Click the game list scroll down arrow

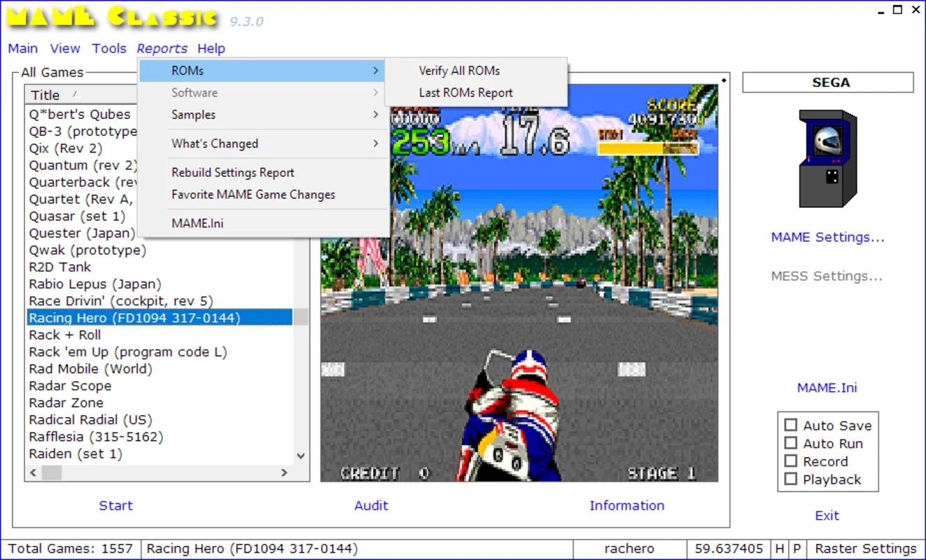coord(301,456)
